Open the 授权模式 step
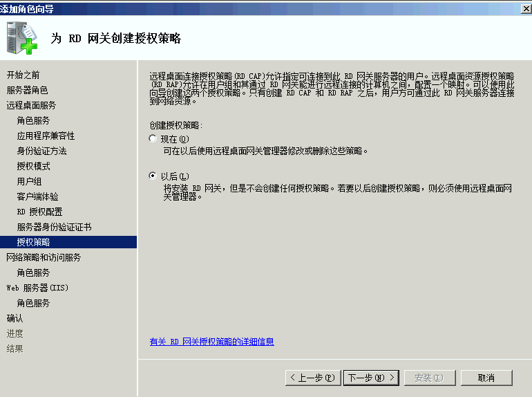 33,166
